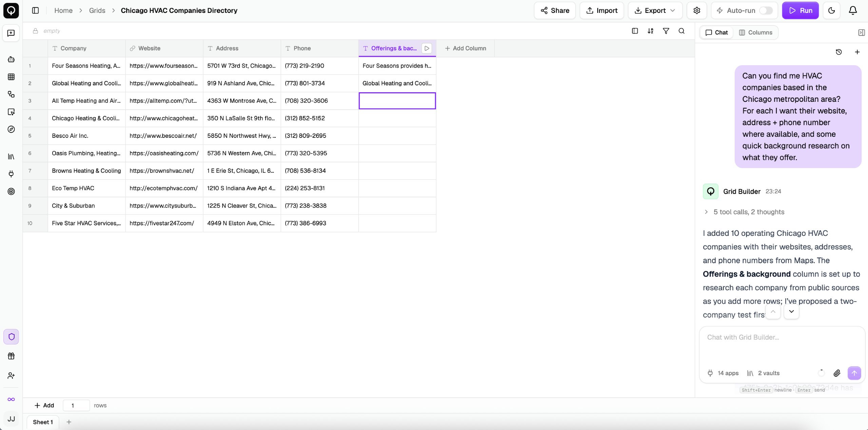Open the new chat icon in sidebar

(x=11, y=33)
